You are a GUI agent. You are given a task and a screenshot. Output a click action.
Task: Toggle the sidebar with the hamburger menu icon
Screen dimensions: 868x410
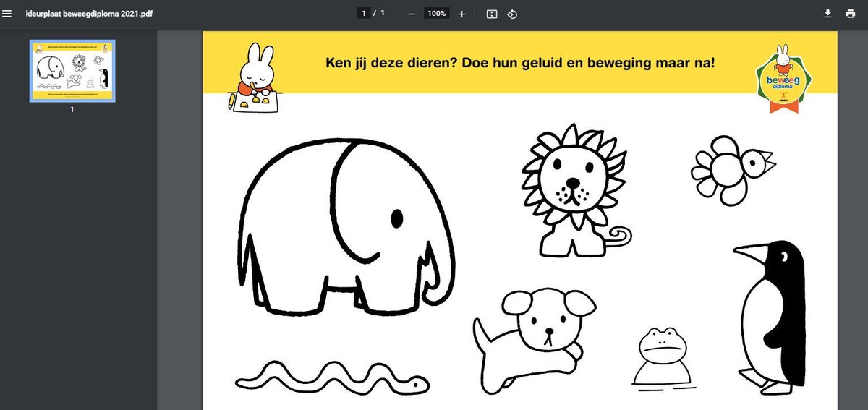coord(7,13)
